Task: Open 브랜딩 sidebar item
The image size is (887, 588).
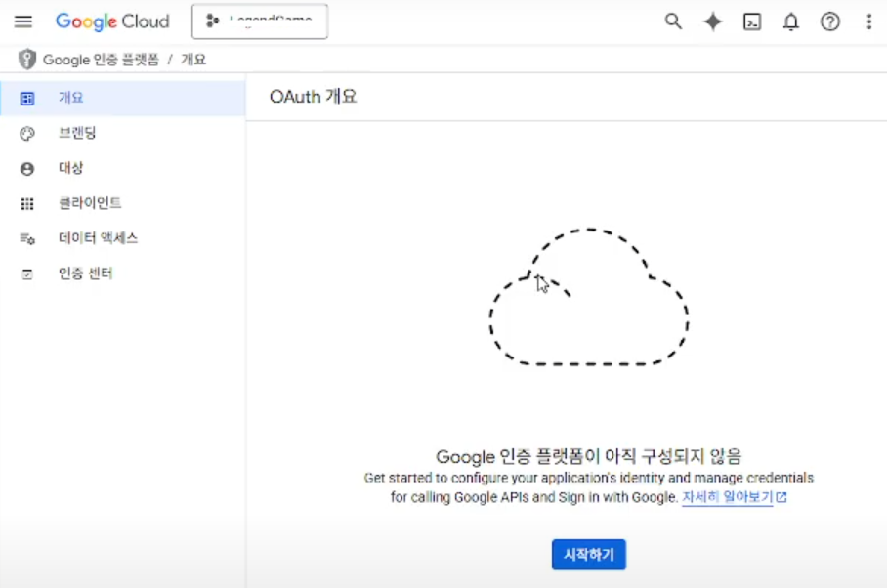Action: pyautogui.click(x=123, y=133)
